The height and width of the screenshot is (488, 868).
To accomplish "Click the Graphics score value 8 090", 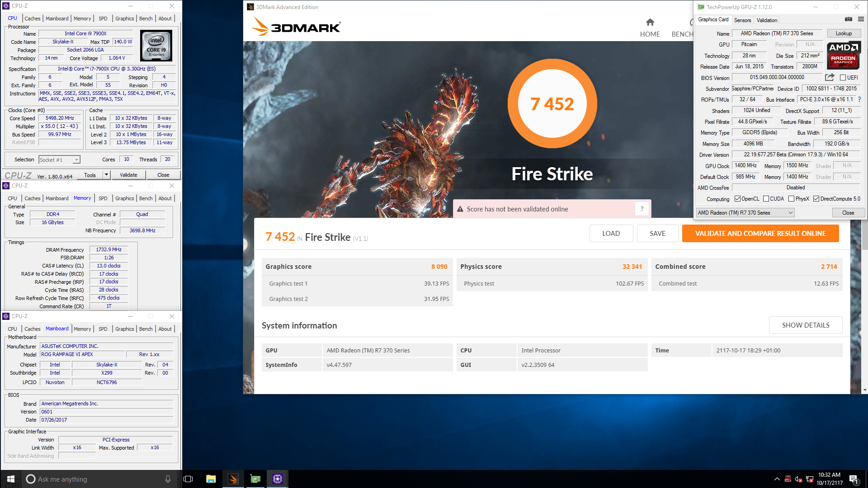I will (x=439, y=267).
